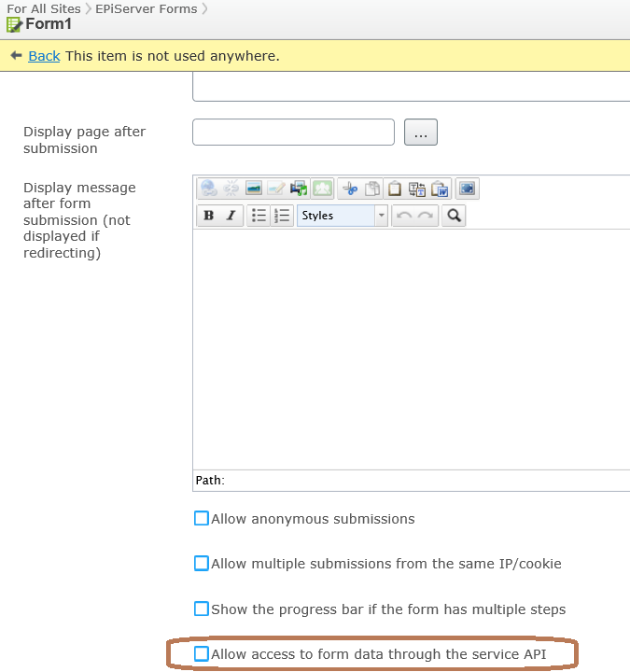Open the Styles dropdown arrow

point(381,216)
